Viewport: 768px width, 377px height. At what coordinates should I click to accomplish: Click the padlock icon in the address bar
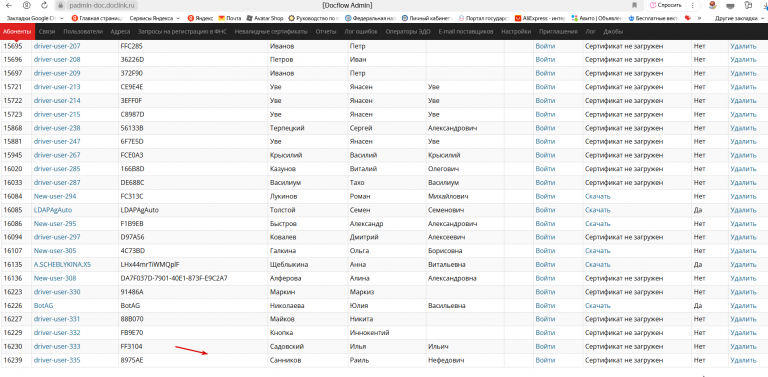61,5
